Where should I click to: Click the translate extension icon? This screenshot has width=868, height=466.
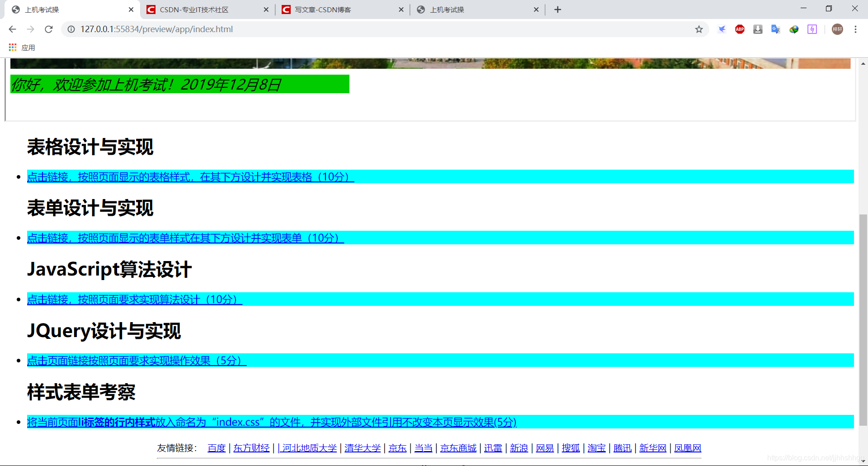(x=776, y=29)
